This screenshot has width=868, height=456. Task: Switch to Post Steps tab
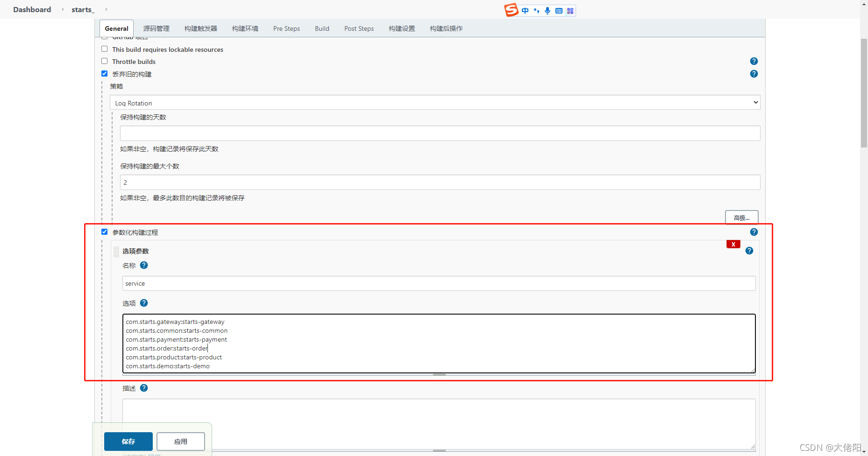click(x=359, y=28)
